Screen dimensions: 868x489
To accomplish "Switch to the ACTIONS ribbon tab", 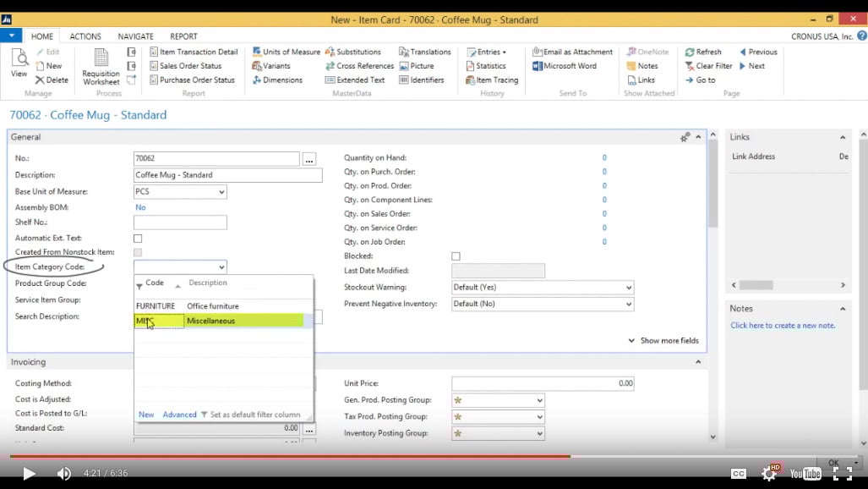I will pos(85,36).
